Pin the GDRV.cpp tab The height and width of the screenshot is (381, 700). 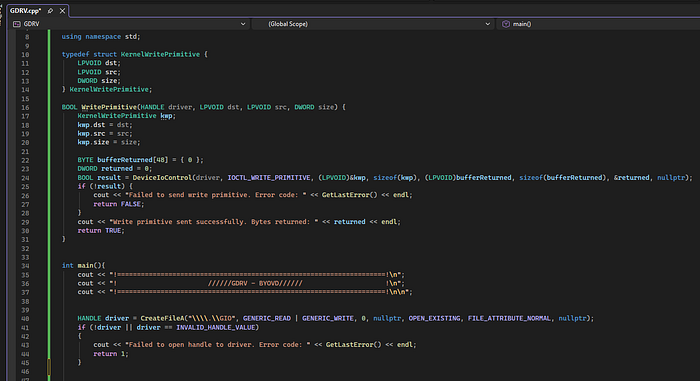point(50,11)
